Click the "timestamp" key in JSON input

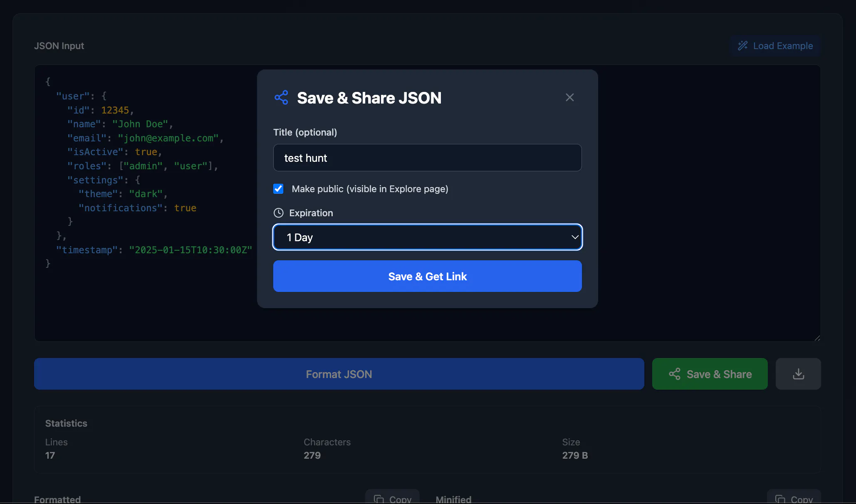(x=87, y=250)
